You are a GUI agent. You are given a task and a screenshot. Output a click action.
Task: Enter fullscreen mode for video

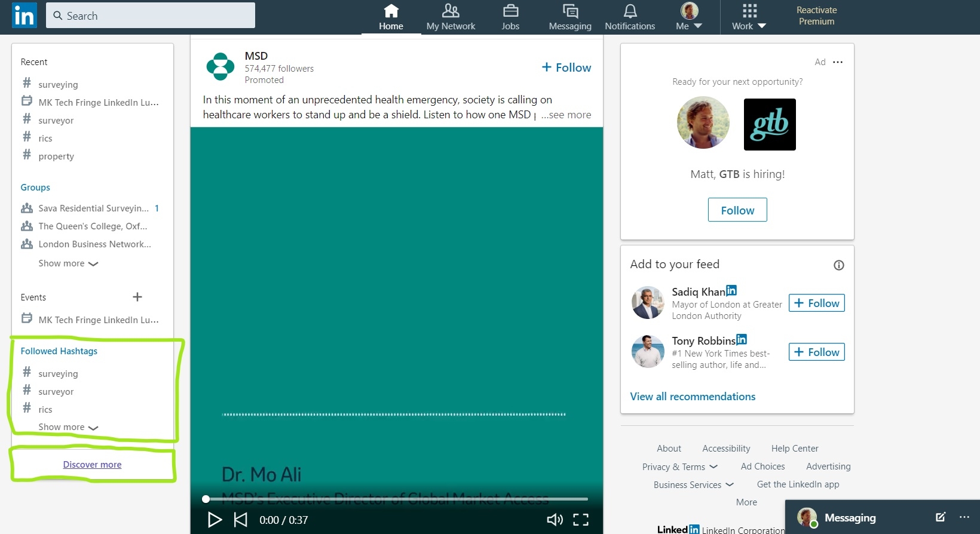click(581, 520)
